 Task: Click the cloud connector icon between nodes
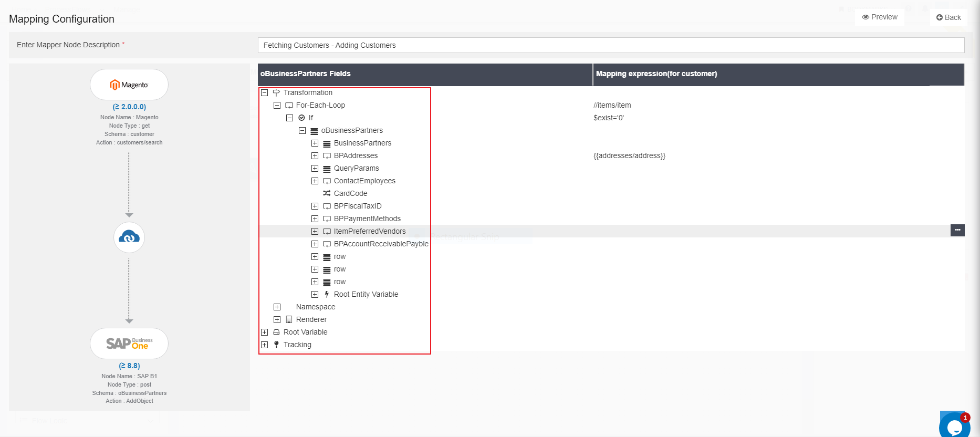point(129,237)
